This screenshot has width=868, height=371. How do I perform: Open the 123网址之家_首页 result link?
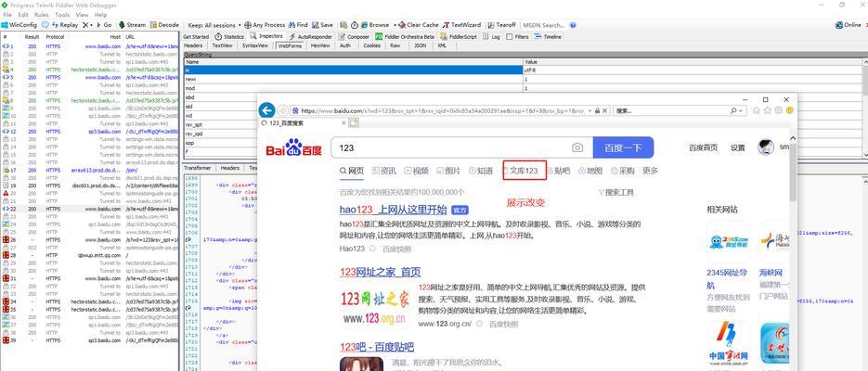point(380,272)
